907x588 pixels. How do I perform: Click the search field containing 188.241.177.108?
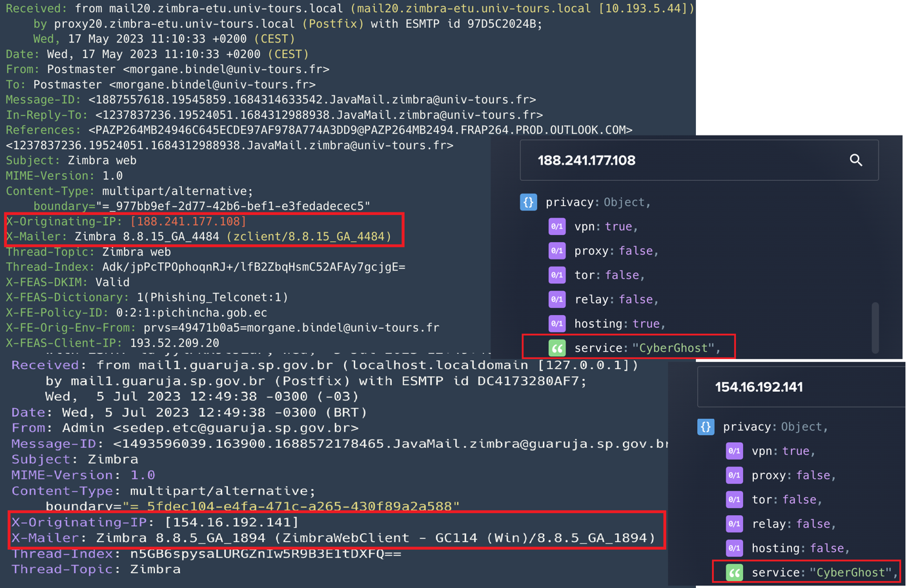(699, 160)
